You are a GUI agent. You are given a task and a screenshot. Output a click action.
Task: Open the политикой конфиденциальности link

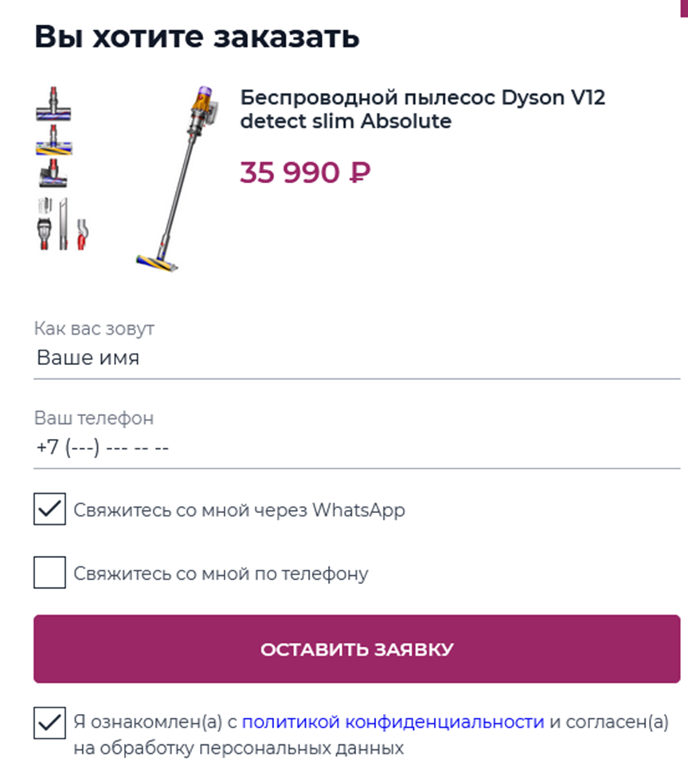[393, 723]
